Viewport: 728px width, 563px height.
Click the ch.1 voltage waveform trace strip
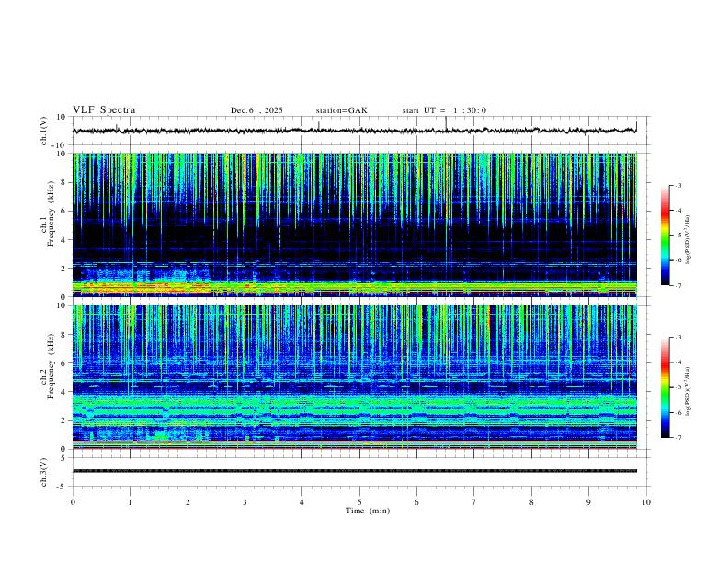[x=354, y=131]
